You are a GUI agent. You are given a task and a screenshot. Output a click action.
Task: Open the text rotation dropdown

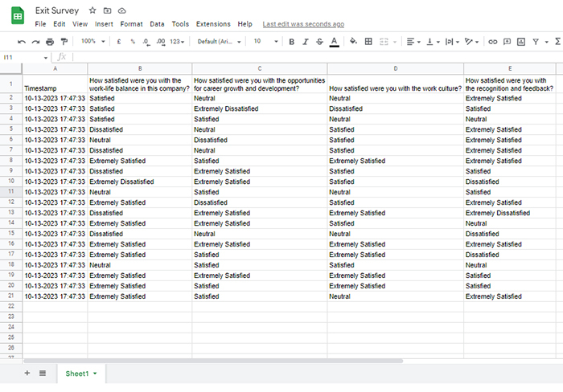coord(471,42)
